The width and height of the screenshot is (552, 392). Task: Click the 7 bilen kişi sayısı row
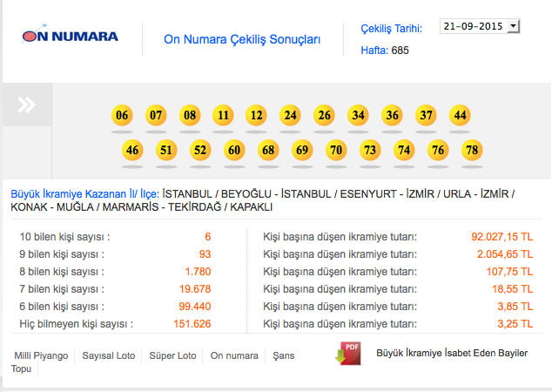(x=115, y=289)
